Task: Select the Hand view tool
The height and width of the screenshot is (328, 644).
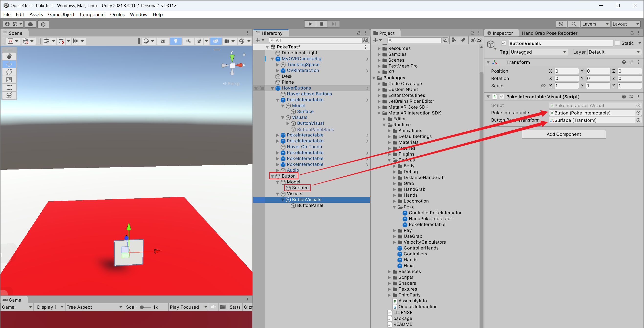Action: coord(9,56)
